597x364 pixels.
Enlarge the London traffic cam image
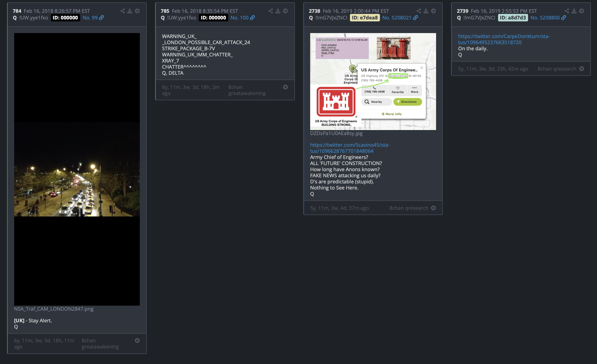(77, 169)
